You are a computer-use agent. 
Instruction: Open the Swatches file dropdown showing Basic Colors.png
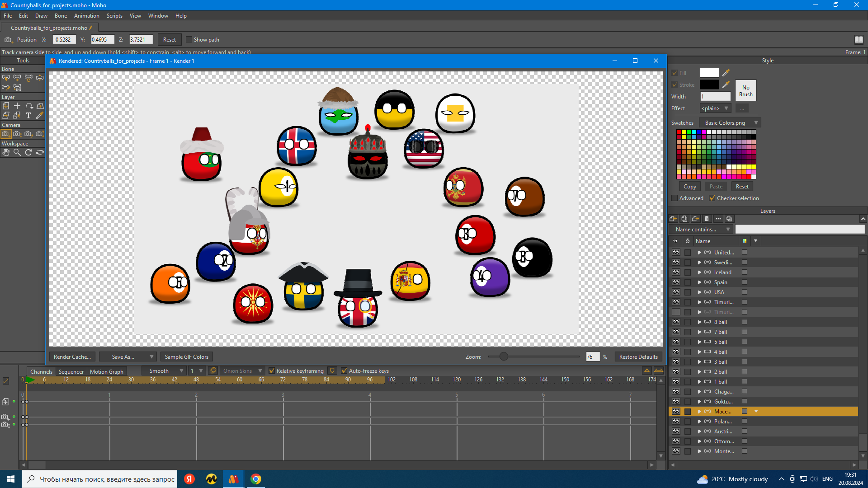pos(729,122)
